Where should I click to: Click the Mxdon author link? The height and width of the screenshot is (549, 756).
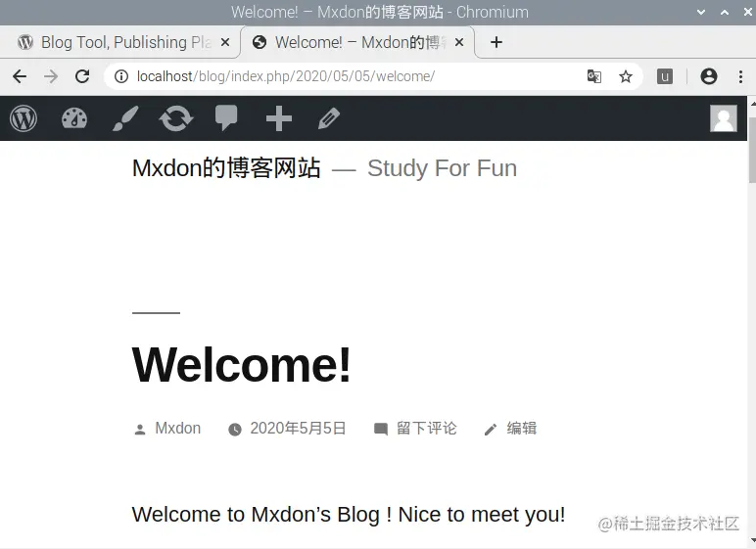[177, 428]
